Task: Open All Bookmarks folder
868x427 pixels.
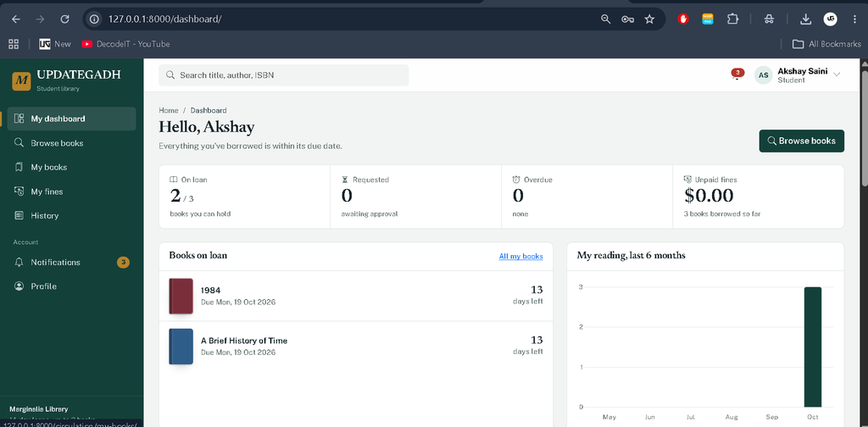Action: [x=826, y=44]
